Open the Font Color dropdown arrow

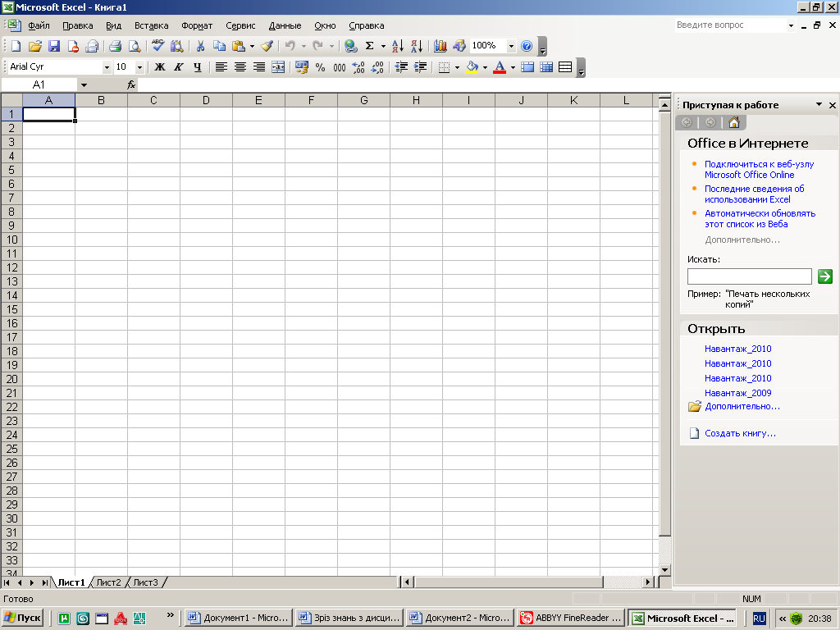coord(513,67)
